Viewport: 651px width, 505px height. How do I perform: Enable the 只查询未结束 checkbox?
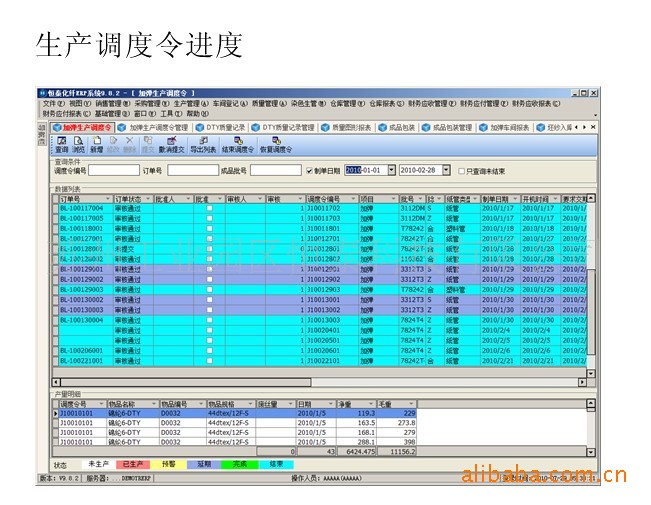(460, 171)
